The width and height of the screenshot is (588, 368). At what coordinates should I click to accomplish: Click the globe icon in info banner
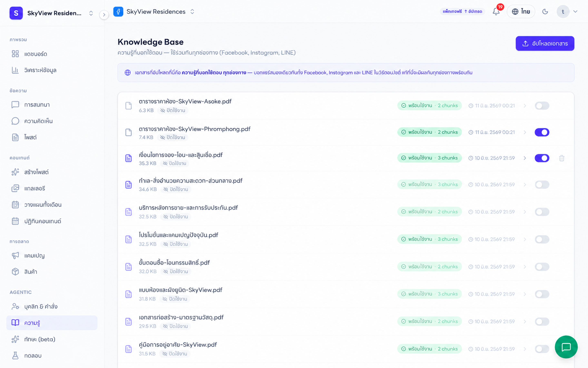pyautogui.click(x=128, y=73)
